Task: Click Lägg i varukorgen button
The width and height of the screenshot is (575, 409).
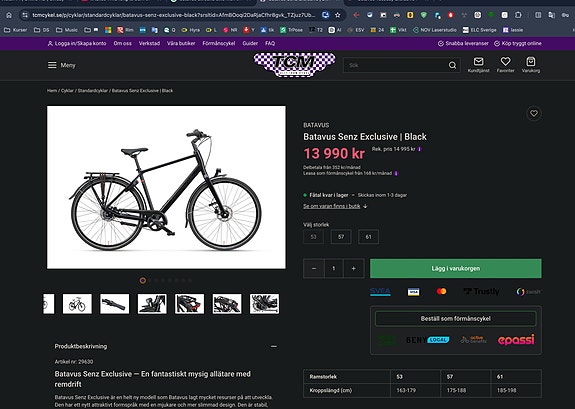Action: point(455,269)
